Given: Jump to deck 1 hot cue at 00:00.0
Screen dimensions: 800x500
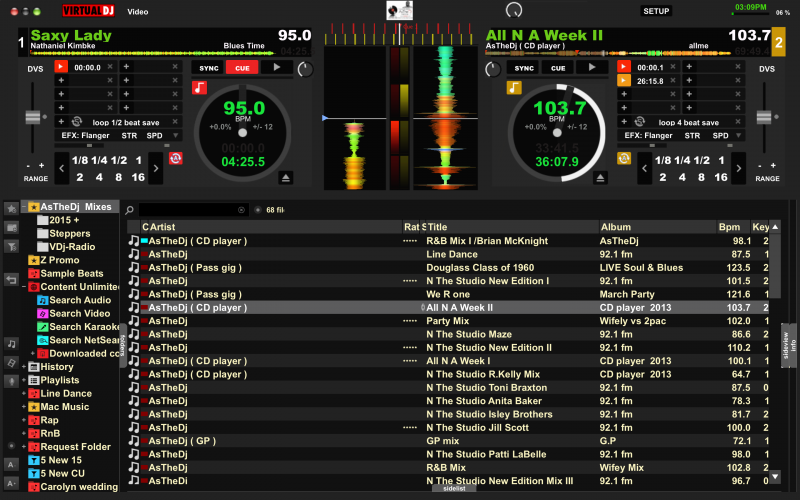Looking at the screenshot, I should point(61,67).
